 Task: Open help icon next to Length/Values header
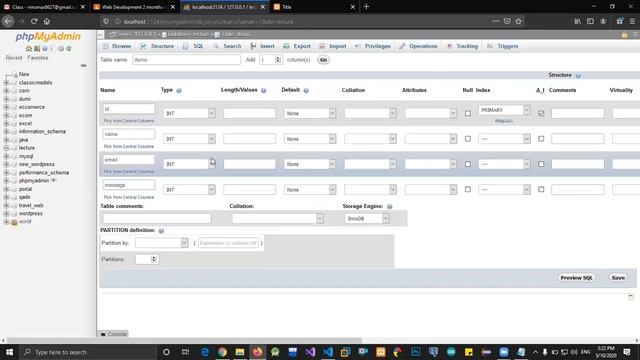[264, 90]
